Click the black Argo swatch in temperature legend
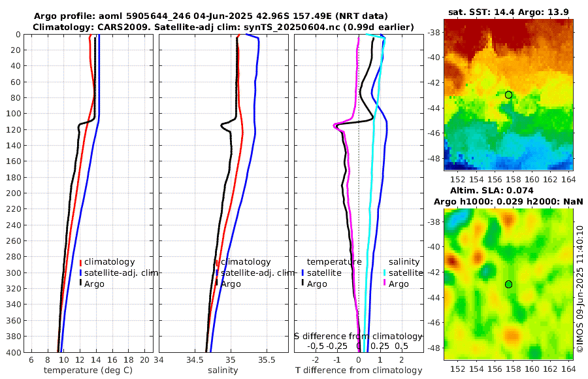 pos(80,284)
